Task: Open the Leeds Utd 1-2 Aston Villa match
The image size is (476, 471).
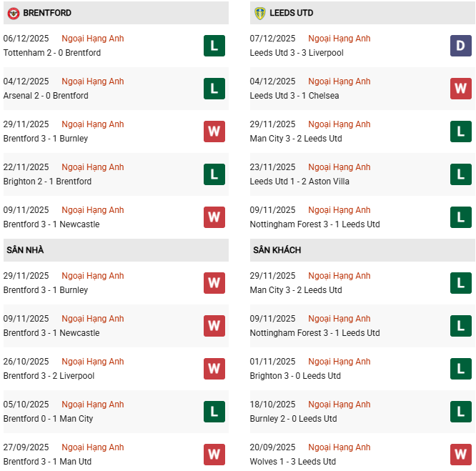Action: click(x=299, y=182)
